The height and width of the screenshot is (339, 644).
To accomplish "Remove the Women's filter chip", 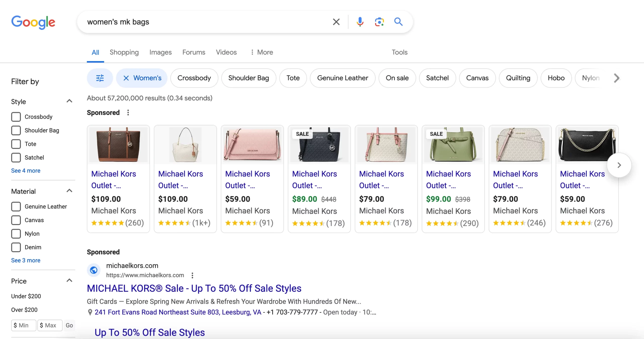I will (x=126, y=78).
